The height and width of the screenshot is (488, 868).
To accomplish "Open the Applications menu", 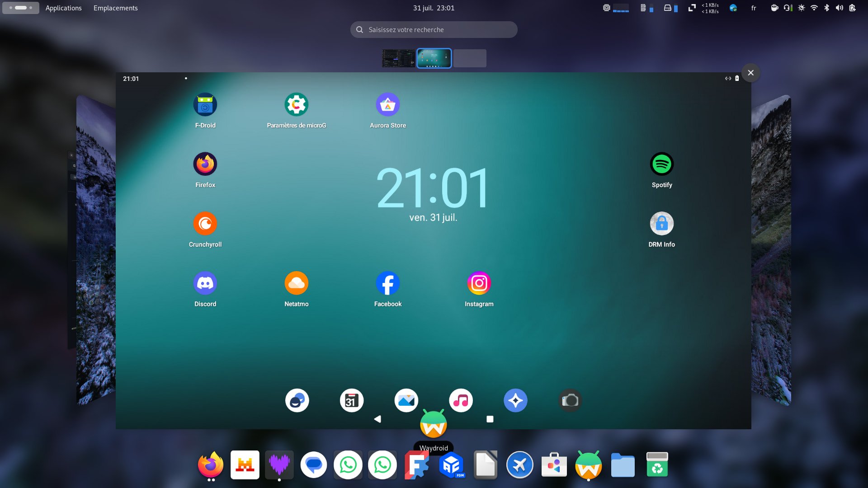I will [64, 8].
